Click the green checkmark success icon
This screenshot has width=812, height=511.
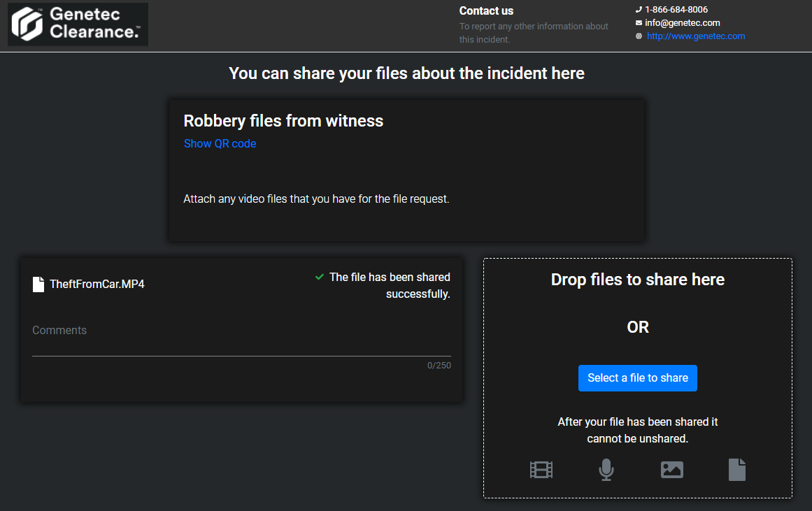(320, 277)
